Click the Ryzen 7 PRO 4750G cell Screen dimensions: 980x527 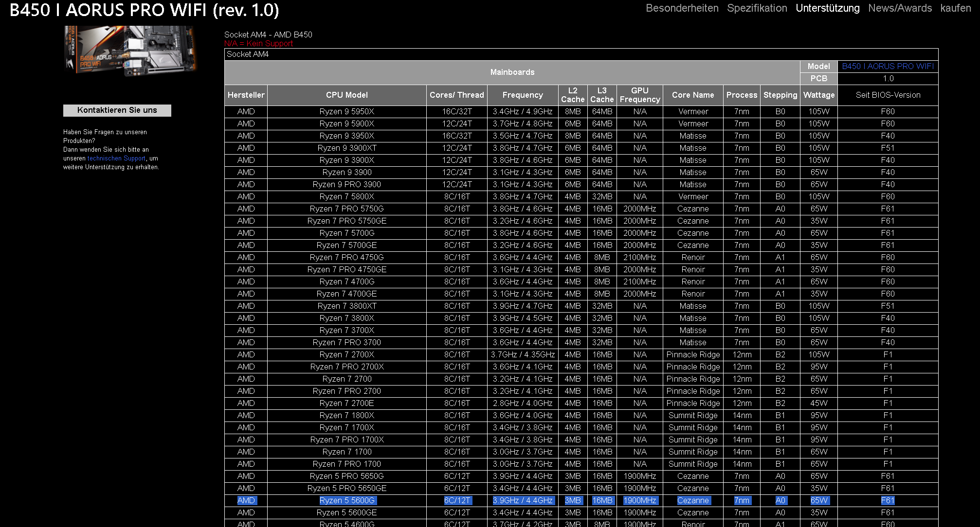[x=346, y=258]
